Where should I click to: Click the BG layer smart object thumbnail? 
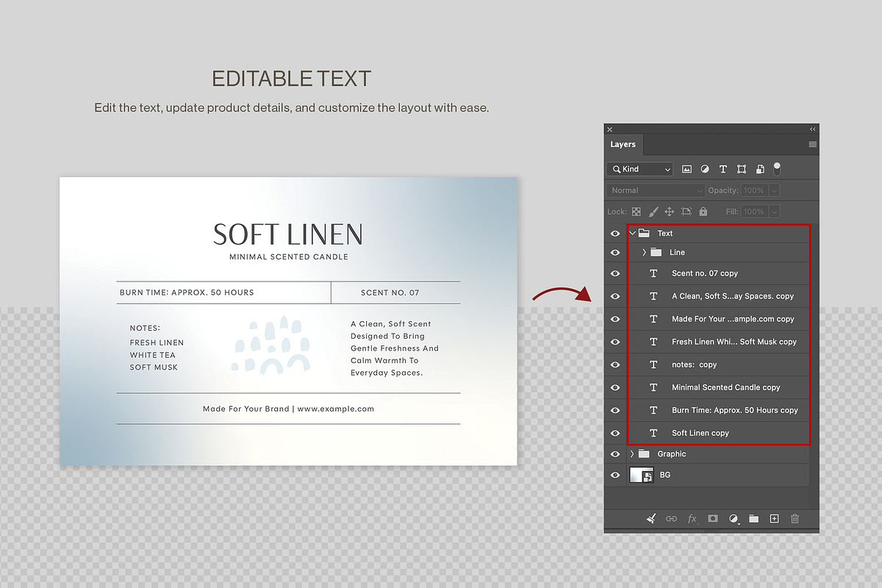[642, 475]
